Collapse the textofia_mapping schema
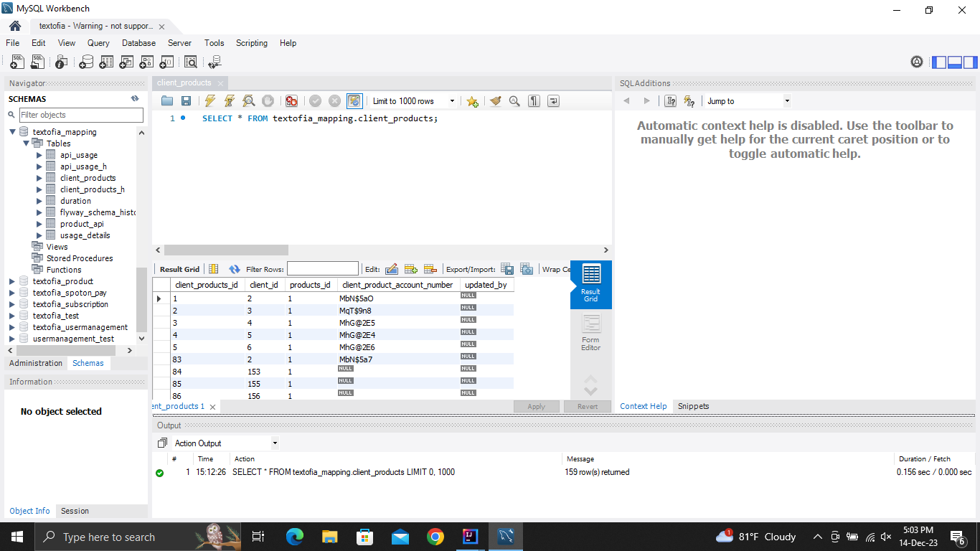This screenshot has width=980, height=551. point(12,132)
